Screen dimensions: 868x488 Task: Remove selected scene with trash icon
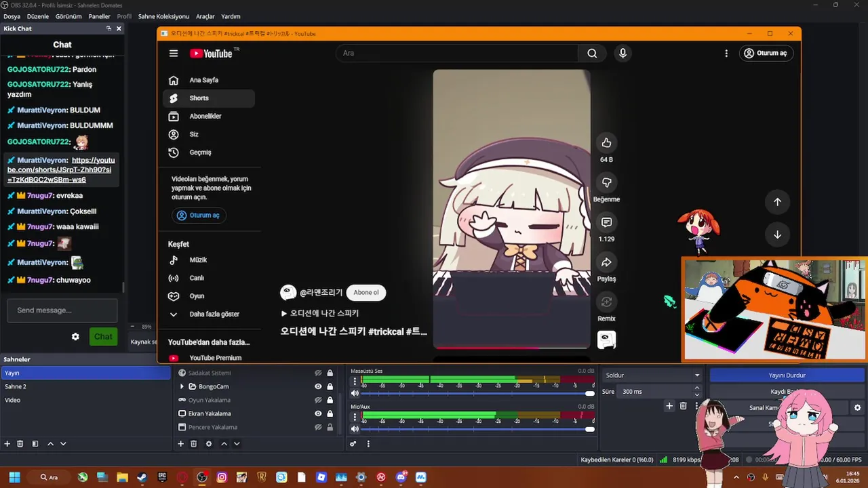coord(20,444)
